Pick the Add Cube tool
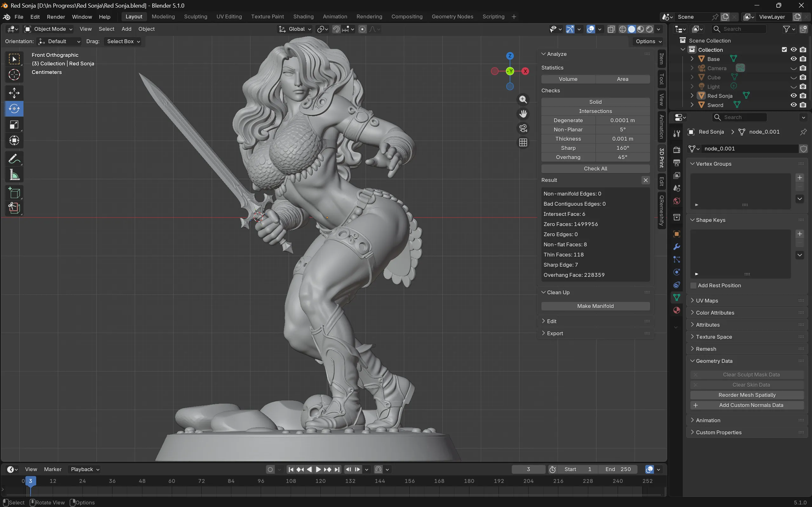812x507 pixels. point(14,193)
